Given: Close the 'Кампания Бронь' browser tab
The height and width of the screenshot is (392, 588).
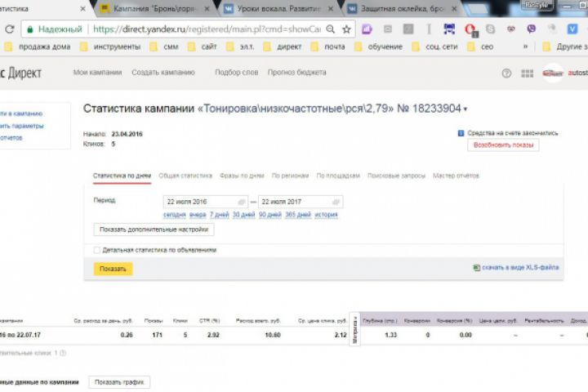Looking at the screenshot, I should point(207,9).
